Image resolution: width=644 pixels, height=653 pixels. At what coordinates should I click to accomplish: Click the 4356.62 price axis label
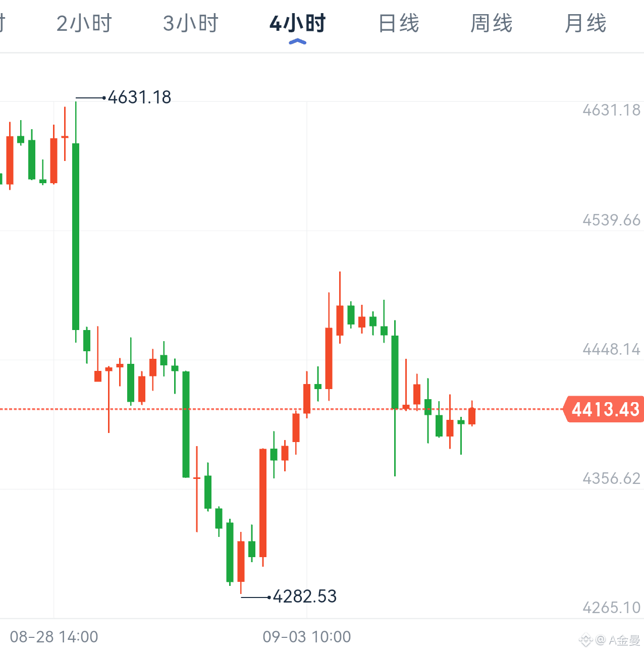[611, 478]
